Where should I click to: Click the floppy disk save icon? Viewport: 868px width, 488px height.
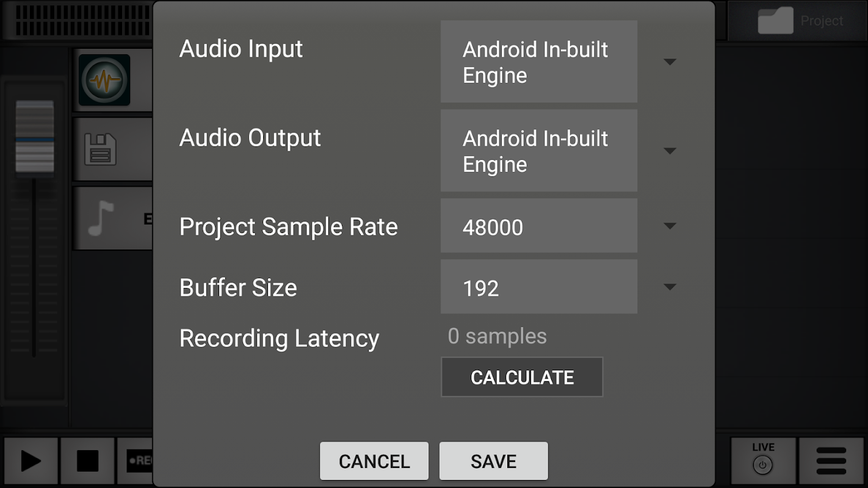100,150
